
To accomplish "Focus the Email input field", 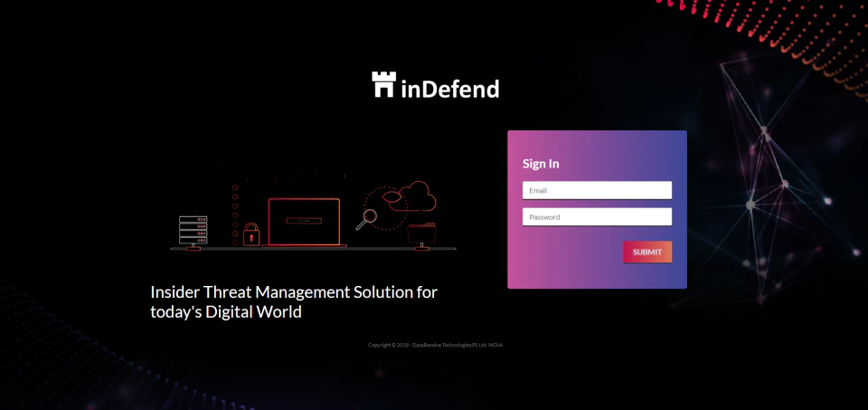I will [597, 190].
